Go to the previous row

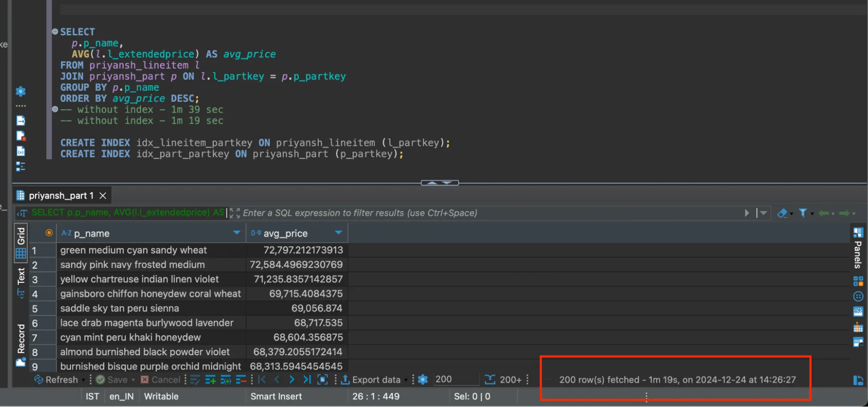tap(277, 380)
